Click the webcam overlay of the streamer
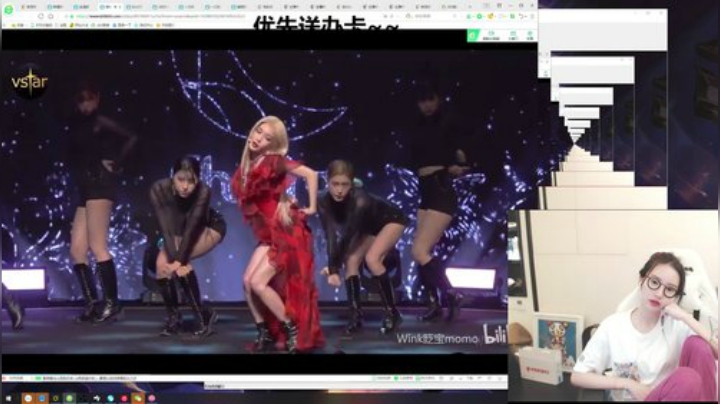The width and height of the screenshot is (720, 404). (613, 306)
